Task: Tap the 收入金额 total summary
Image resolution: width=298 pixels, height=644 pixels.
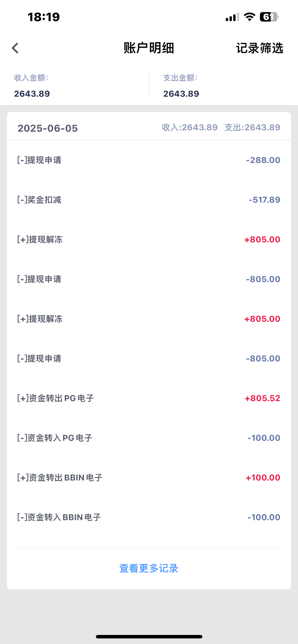Action: click(x=32, y=86)
